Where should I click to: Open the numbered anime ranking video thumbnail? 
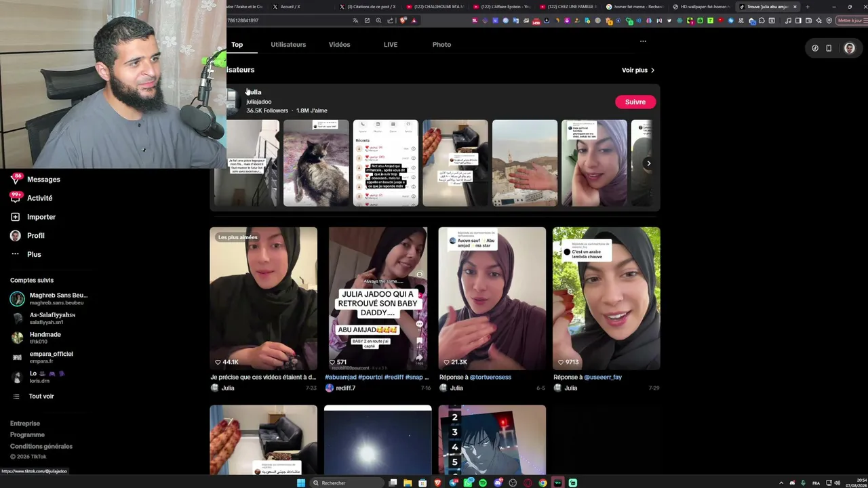492,441
